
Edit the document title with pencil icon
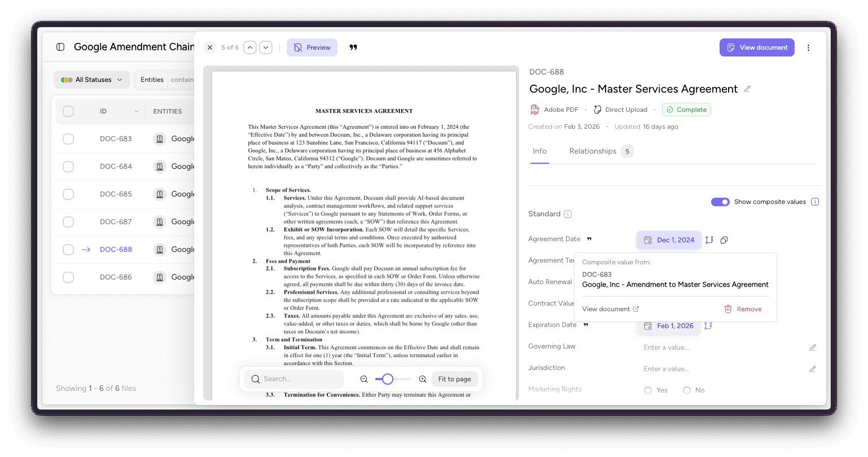[747, 89]
